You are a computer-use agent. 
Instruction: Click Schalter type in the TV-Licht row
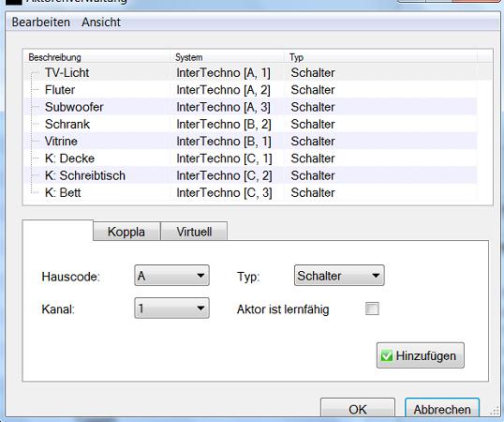point(313,73)
